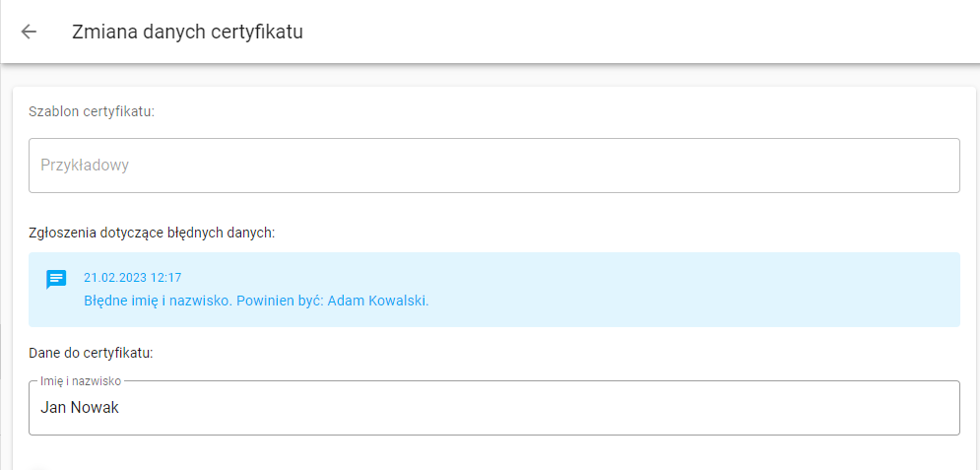This screenshot has height=470, width=980.
Task: Select the Jan Nowak text
Action: pyautogui.click(x=80, y=408)
